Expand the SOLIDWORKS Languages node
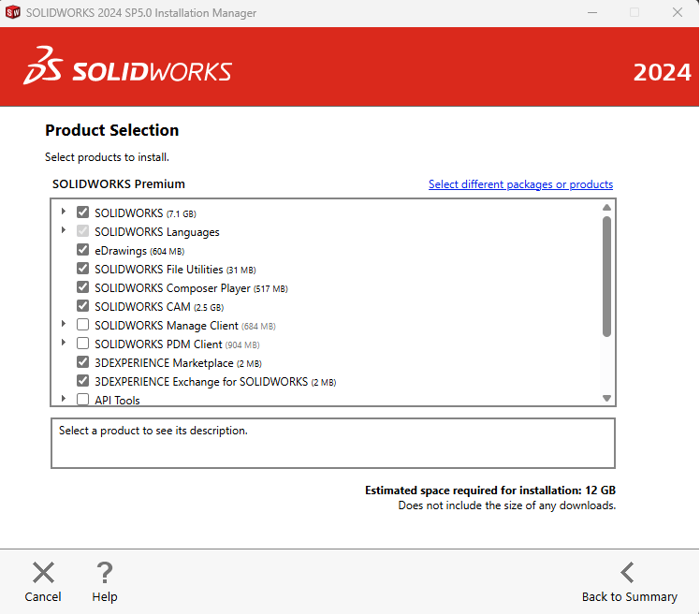The height and width of the screenshot is (615, 700). pyautogui.click(x=64, y=230)
